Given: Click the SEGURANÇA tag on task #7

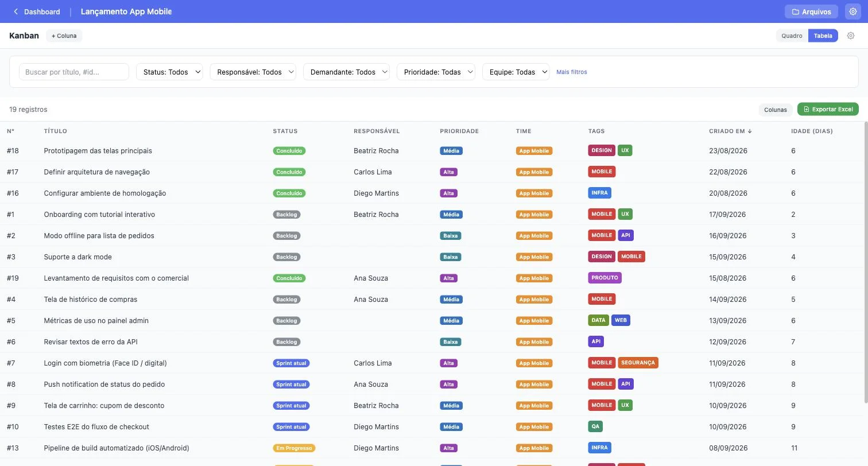Looking at the screenshot, I should tap(638, 363).
